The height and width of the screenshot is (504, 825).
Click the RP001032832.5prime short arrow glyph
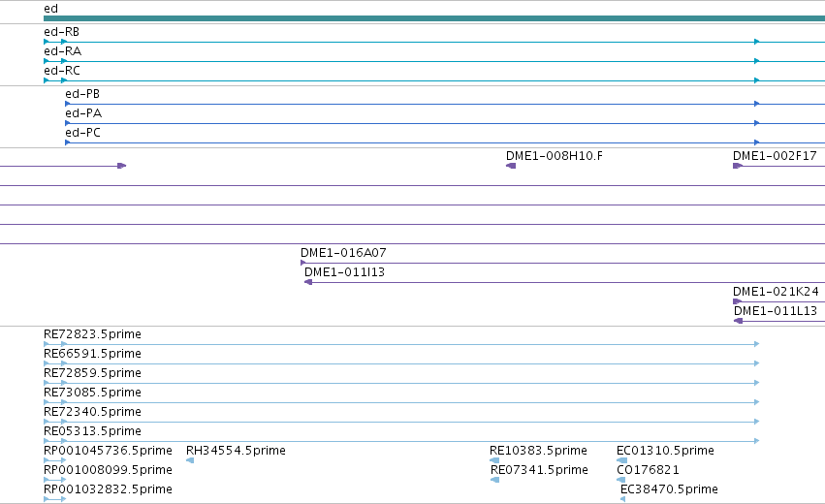54,499
